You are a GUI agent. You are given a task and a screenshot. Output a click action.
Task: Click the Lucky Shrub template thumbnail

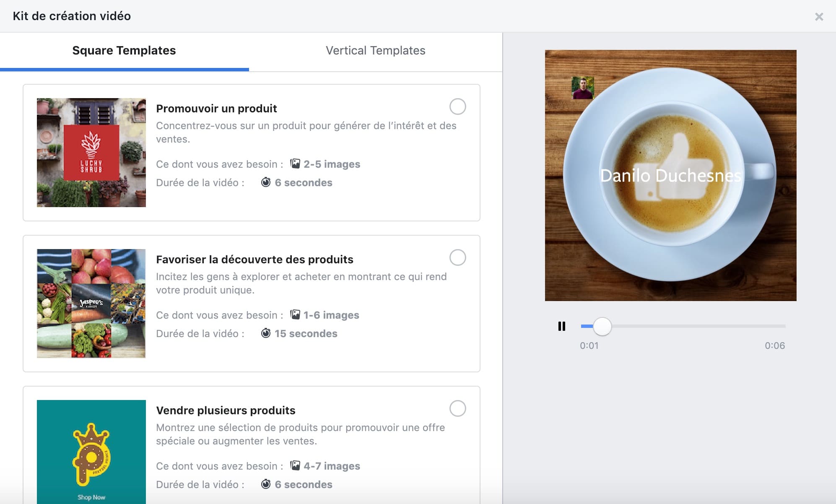pos(91,153)
